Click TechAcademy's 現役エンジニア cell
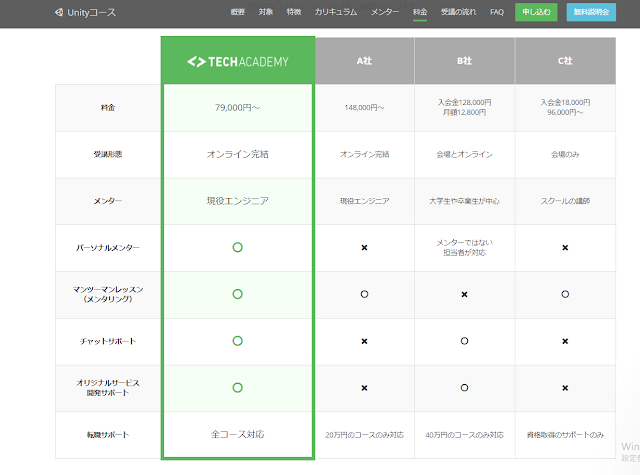The height and width of the screenshot is (475, 640). coord(238,201)
